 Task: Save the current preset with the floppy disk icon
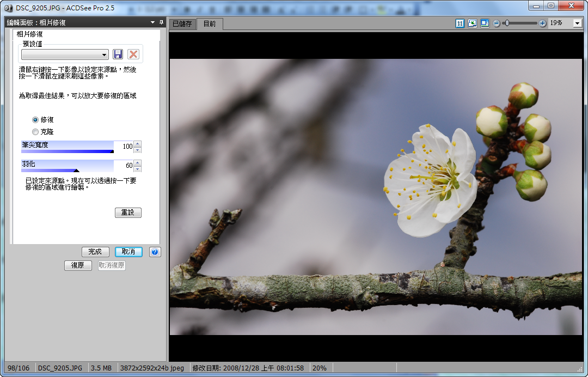(118, 54)
